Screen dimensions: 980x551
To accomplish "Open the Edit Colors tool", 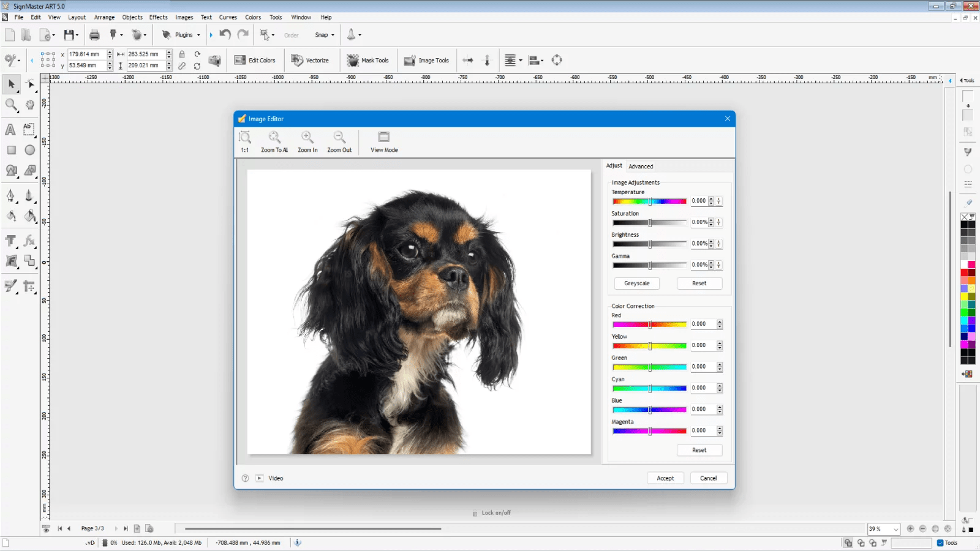I will pyautogui.click(x=255, y=60).
